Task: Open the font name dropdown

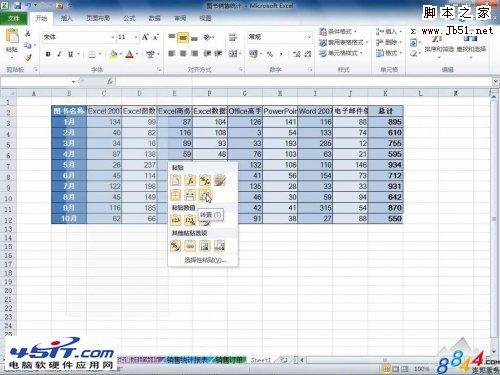Action: point(113,37)
